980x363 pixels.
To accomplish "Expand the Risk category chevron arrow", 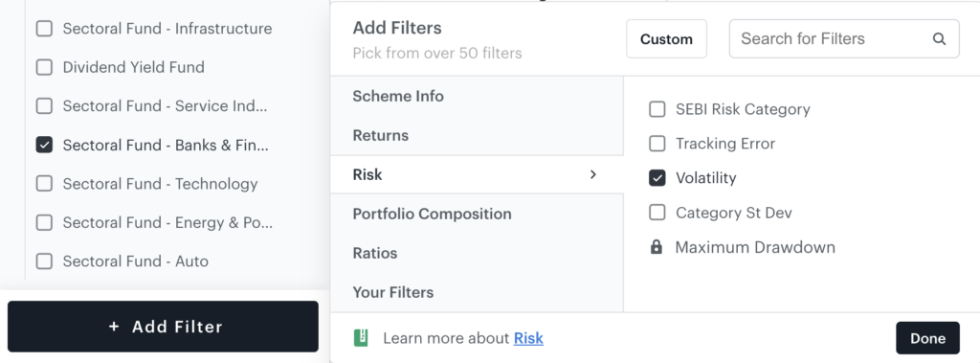I will pos(593,174).
